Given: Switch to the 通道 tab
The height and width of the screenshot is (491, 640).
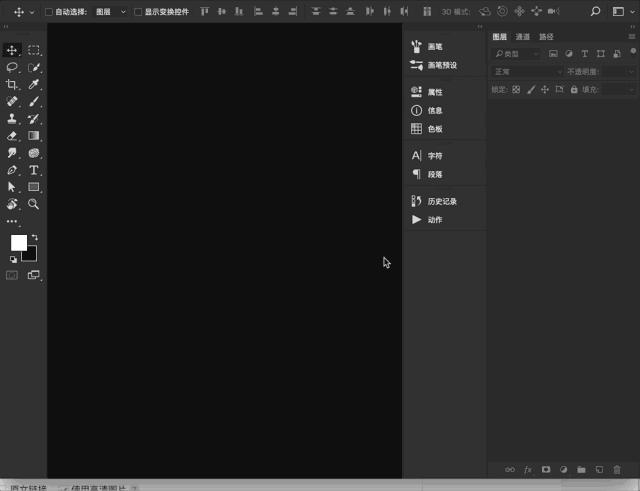Looking at the screenshot, I should click(522, 37).
